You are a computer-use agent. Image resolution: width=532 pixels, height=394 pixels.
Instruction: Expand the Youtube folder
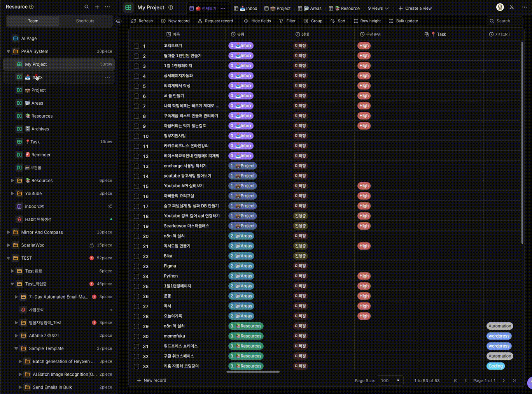12,193
